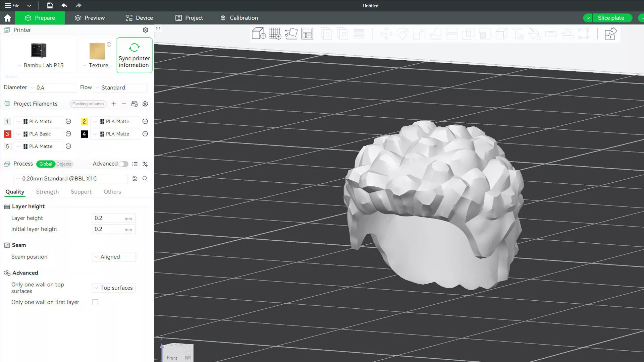Switch process scope to Objects
Viewport: 644px width, 362px height.
click(64, 164)
